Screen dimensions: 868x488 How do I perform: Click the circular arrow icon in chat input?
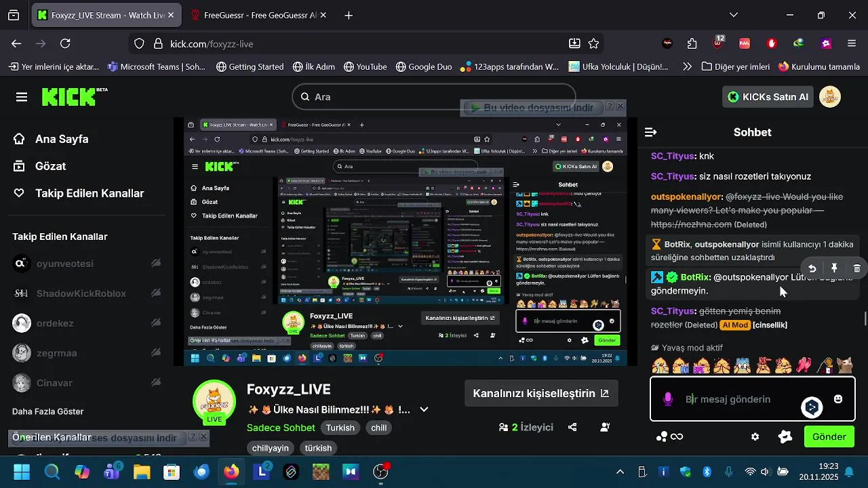[x=812, y=407]
